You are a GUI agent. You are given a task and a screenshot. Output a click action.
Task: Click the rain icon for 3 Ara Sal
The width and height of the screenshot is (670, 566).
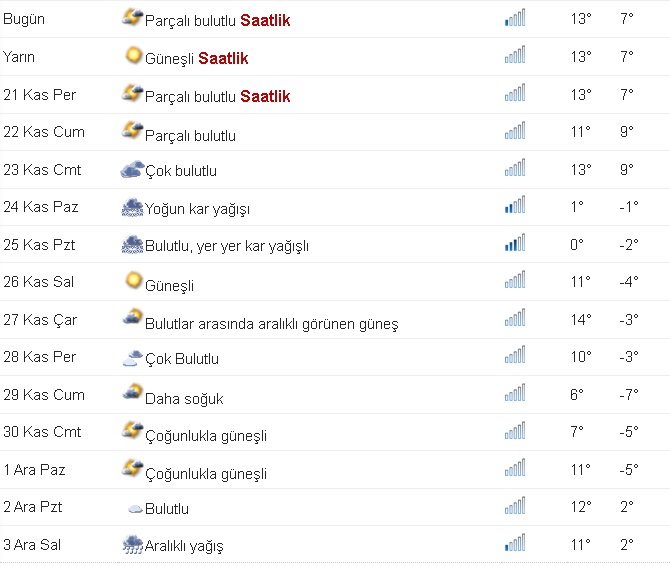point(132,544)
